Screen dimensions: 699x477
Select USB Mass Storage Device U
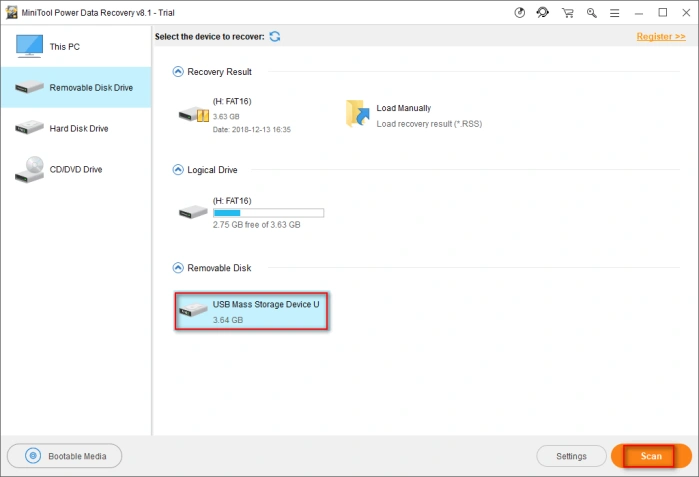(x=252, y=311)
